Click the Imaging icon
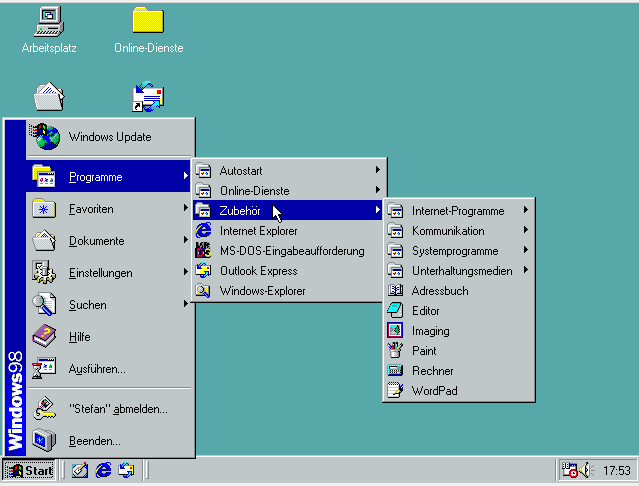 point(395,330)
